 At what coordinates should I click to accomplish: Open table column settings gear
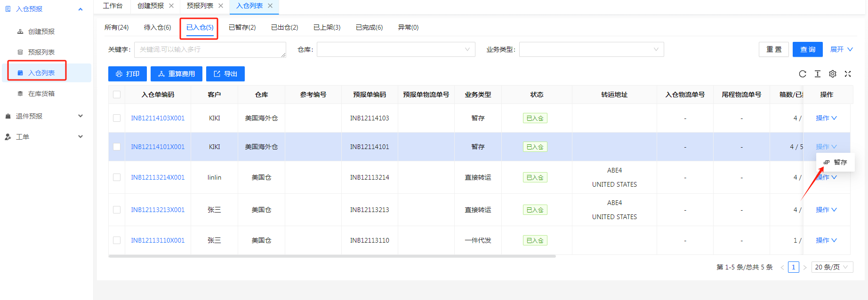tap(833, 74)
